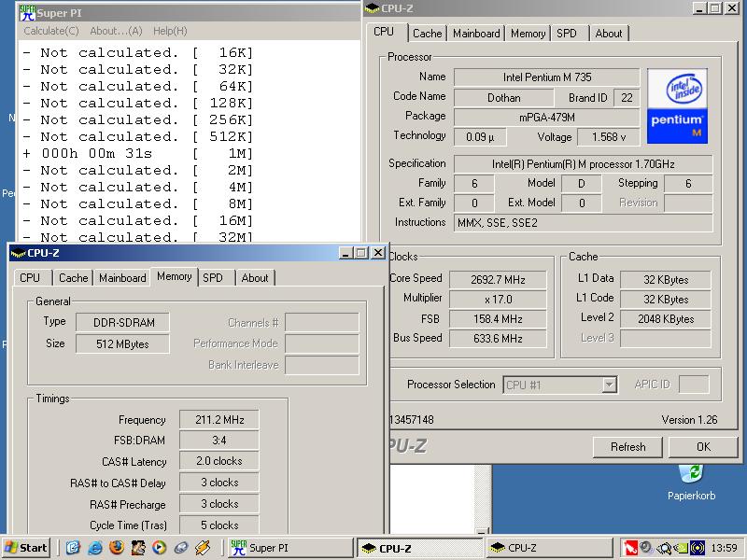
Task: Click the Package field mPGA-479M
Action: 547,118
